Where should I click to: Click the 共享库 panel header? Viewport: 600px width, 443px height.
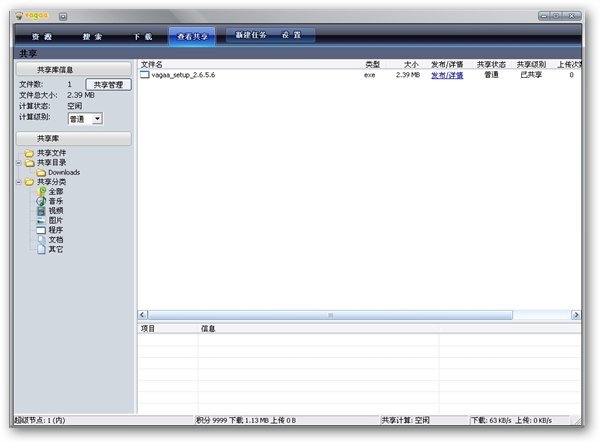[x=73, y=138]
